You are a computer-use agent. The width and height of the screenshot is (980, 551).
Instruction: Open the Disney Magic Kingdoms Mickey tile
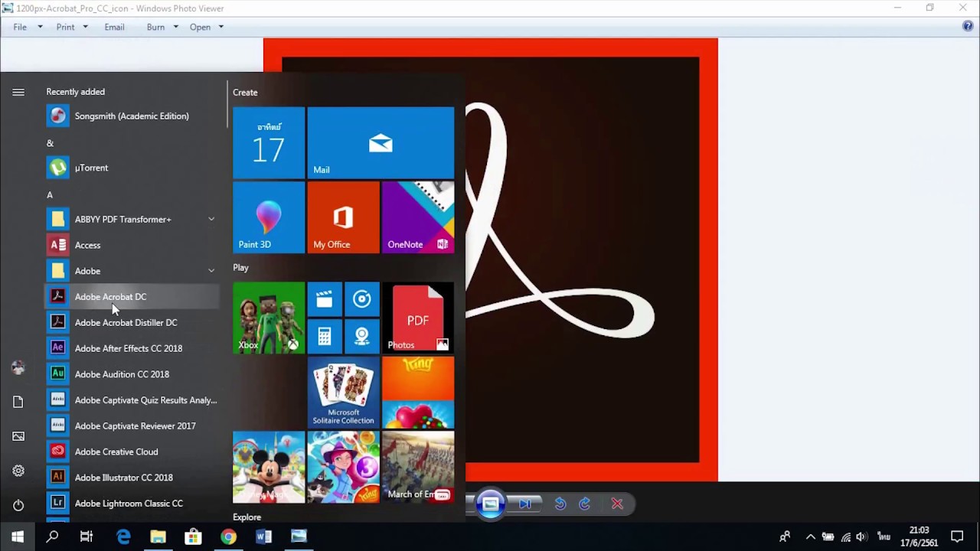[x=269, y=468]
